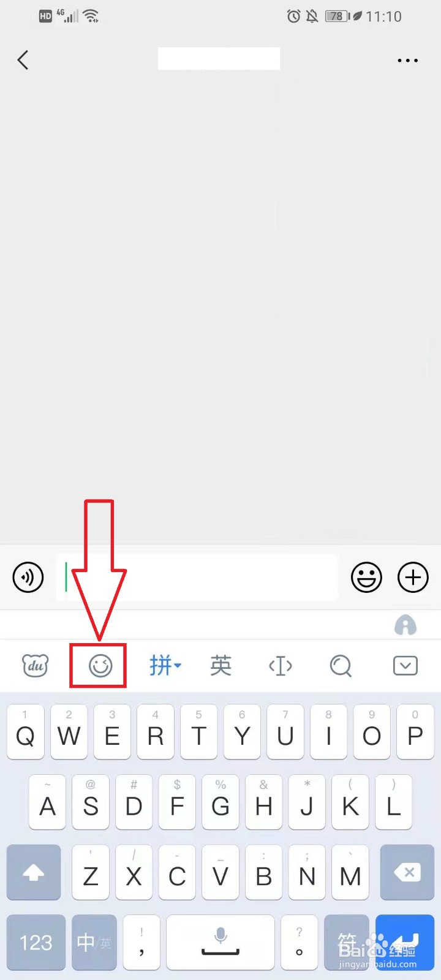Tap the voice message icon

(x=28, y=577)
